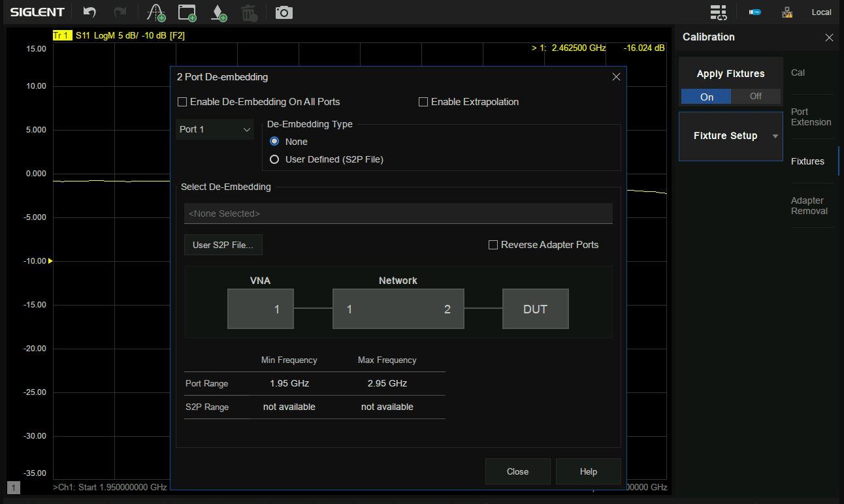Viewport: 844px width, 504px height.
Task: Add a new marker using toolbar icon
Action: pos(219,12)
